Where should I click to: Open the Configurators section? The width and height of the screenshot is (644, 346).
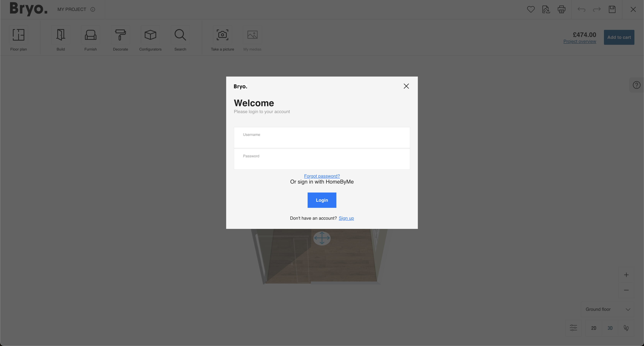click(x=150, y=38)
